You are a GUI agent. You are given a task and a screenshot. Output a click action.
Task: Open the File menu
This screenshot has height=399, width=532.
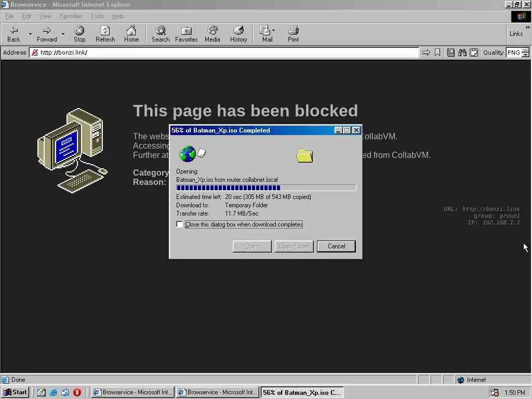pos(9,16)
